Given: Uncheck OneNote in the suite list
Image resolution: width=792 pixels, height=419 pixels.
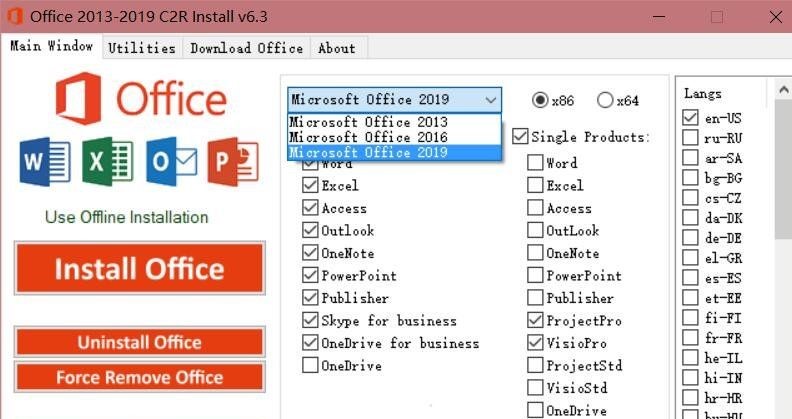Looking at the screenshot, I should point(310,252).
